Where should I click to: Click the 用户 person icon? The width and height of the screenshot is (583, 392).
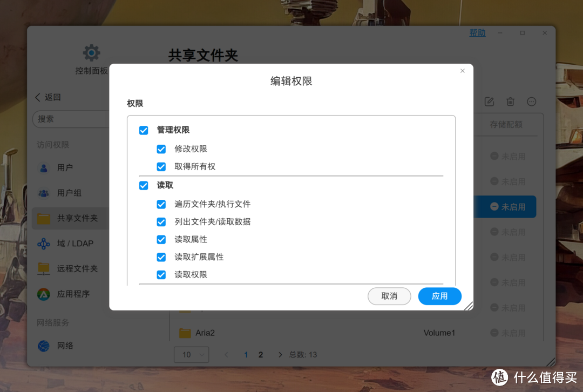point(44,168)
